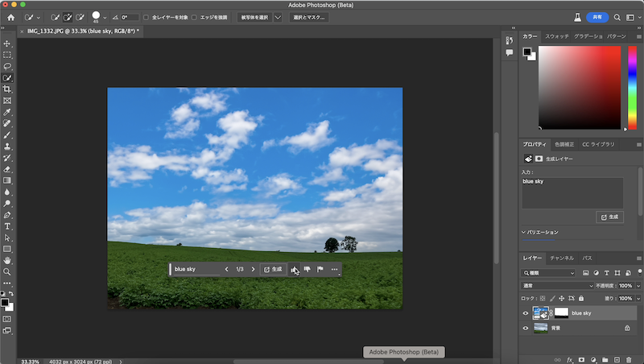Delete layer with trash icon
This screenshot has height=364, width=644.
(x=629, y=360)
